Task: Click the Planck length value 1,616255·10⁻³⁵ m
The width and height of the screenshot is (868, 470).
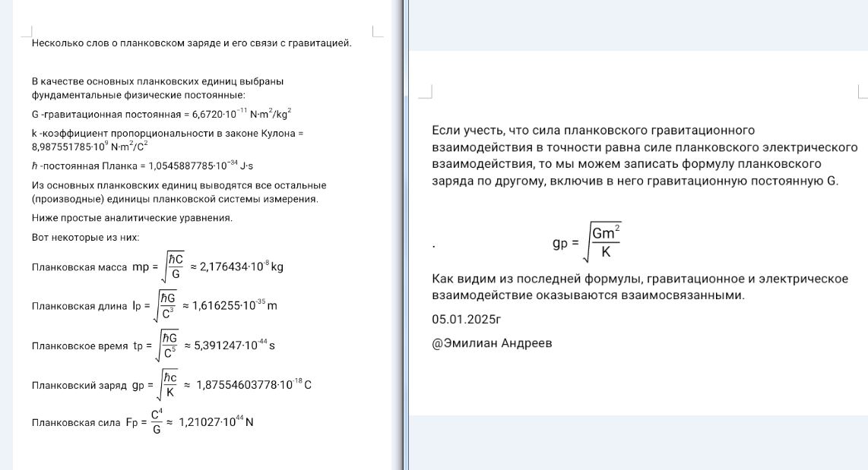Action: (235, 305)
